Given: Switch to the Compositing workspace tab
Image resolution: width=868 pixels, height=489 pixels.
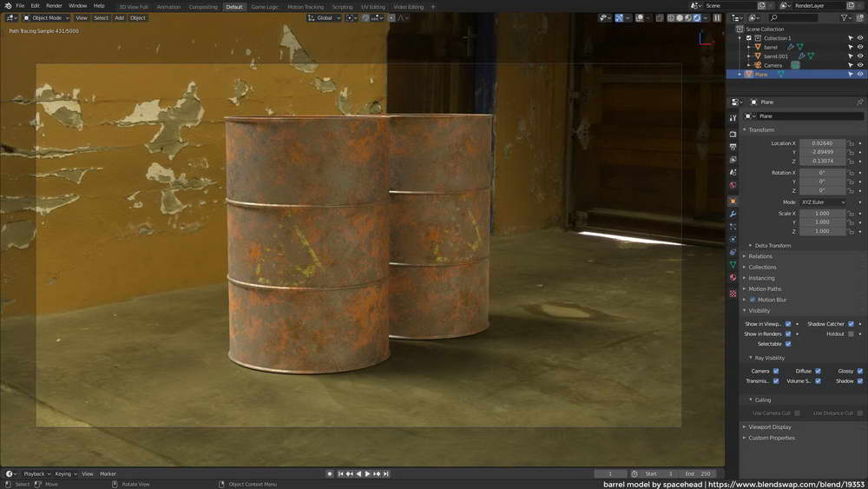Looking at the screenshot, I should 202,7.
